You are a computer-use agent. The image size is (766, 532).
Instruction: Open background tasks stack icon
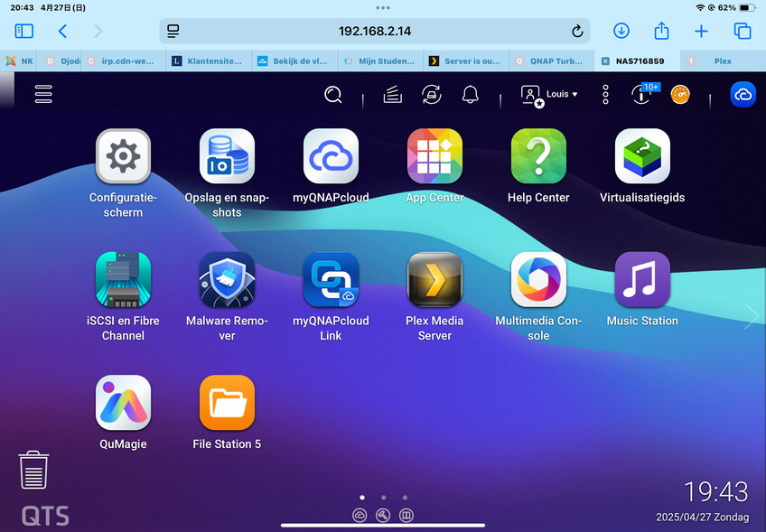click(392, 94)
